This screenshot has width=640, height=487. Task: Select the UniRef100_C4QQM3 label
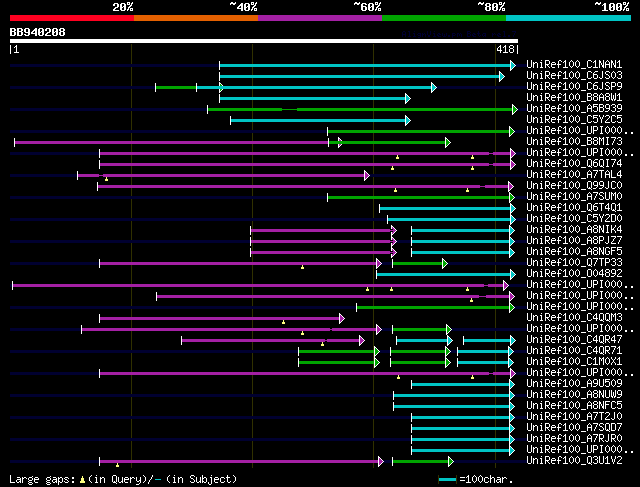(x=574, y=318)
